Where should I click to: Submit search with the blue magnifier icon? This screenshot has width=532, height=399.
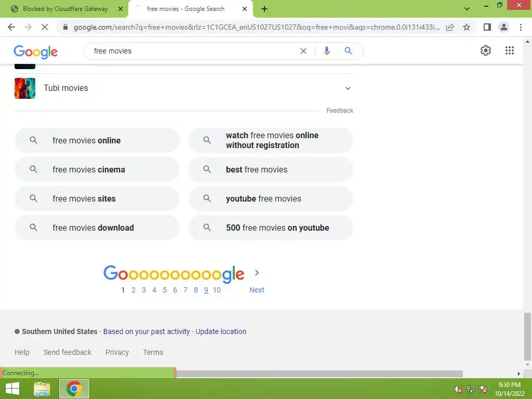pos(348,51)
